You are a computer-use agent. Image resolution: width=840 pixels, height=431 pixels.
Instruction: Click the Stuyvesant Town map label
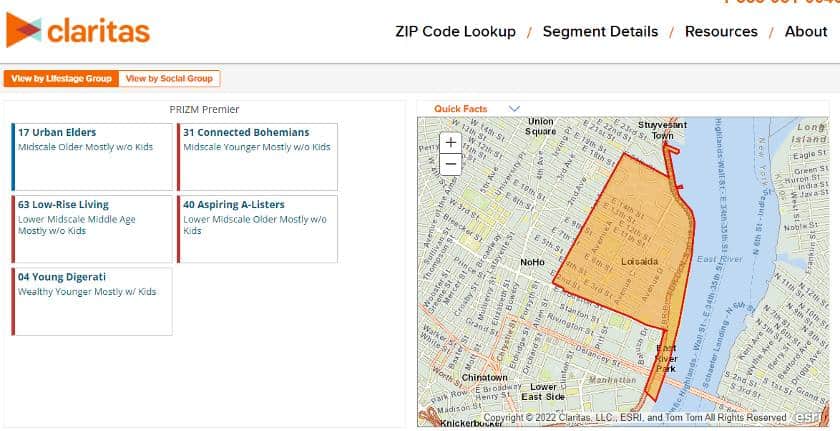(662, 130)
